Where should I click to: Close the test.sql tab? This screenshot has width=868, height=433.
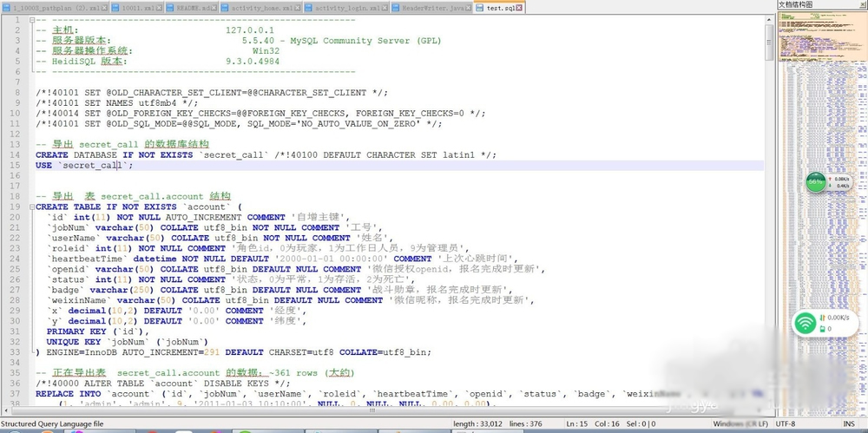click(520, 8)
